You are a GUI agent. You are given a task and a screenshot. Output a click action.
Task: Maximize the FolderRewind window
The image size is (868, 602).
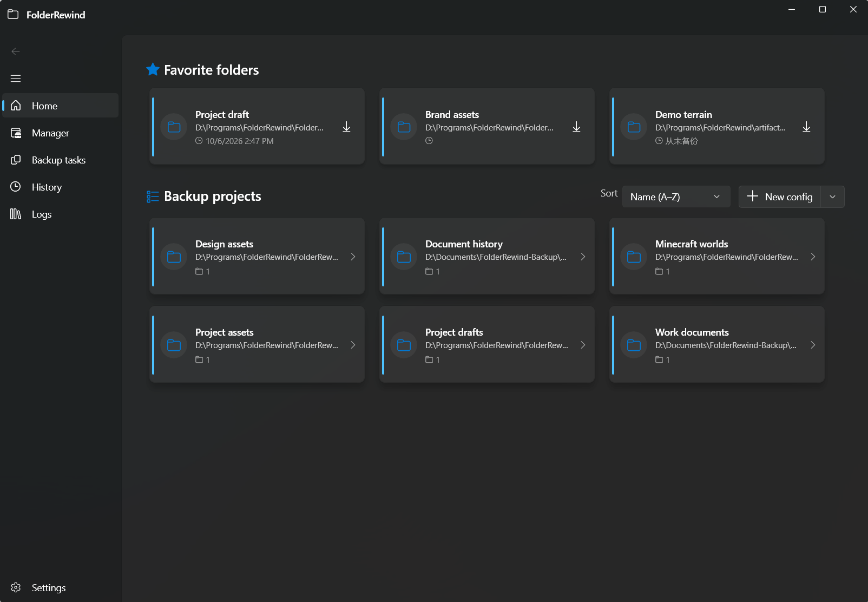pyautogui.click(x=823, y=9)
